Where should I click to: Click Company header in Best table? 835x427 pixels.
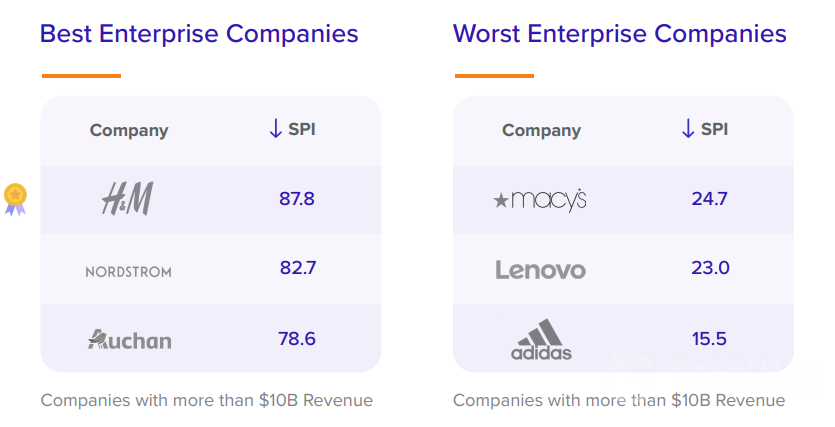click(x=129, y=130)
